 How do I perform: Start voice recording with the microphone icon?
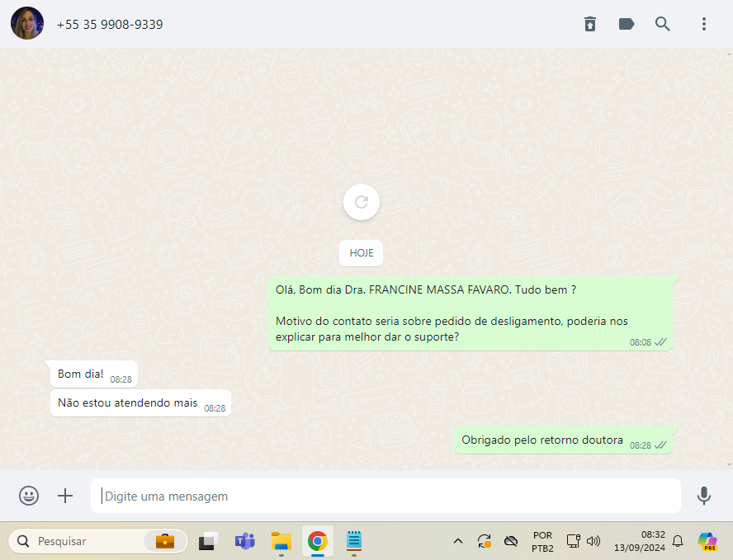pyautogui.click(x=703, y=496)
